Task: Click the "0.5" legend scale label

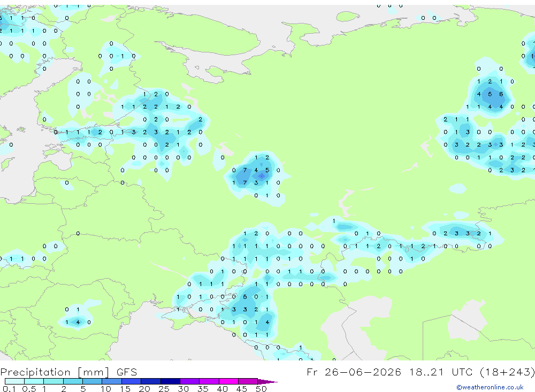Action: click(29, 389)
